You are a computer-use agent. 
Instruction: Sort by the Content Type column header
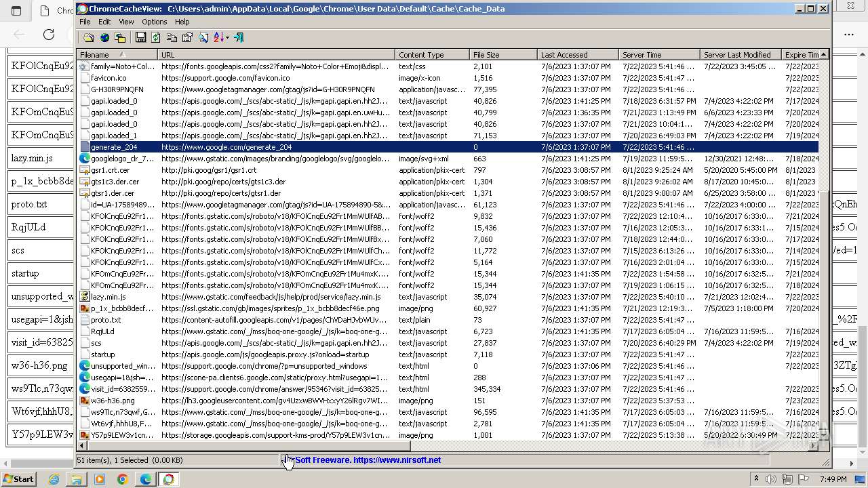(x=432, y=55)
